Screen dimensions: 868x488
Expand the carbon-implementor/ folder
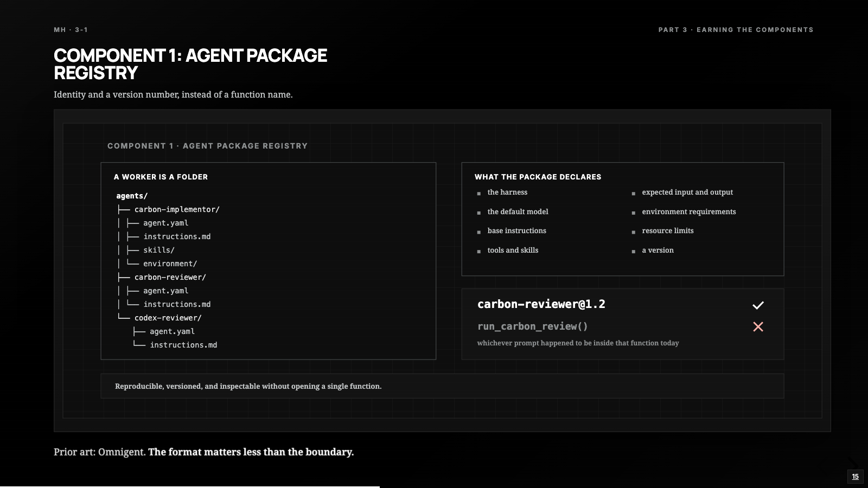click(177, 209)
